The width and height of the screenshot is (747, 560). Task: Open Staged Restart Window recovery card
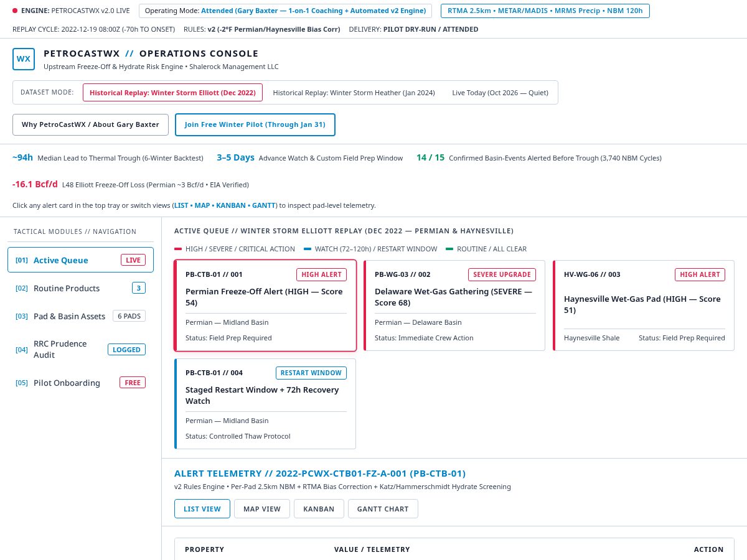pyautogui.click(x=265, y=404)
